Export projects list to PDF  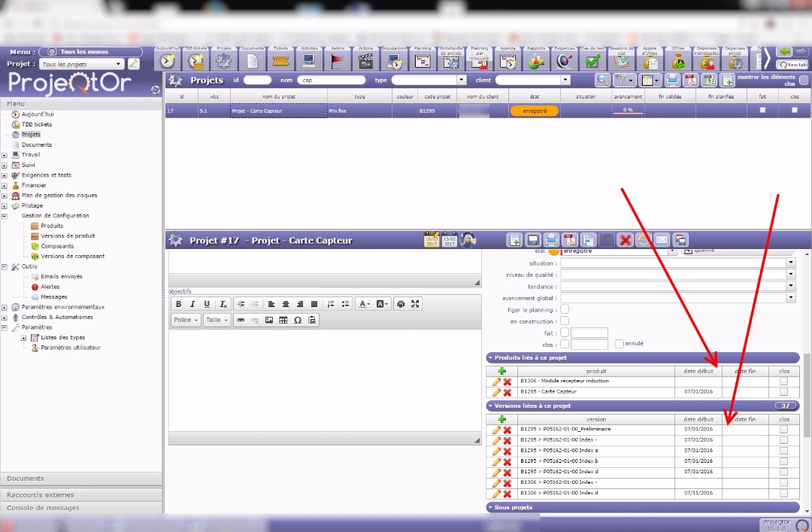point(691,81)
